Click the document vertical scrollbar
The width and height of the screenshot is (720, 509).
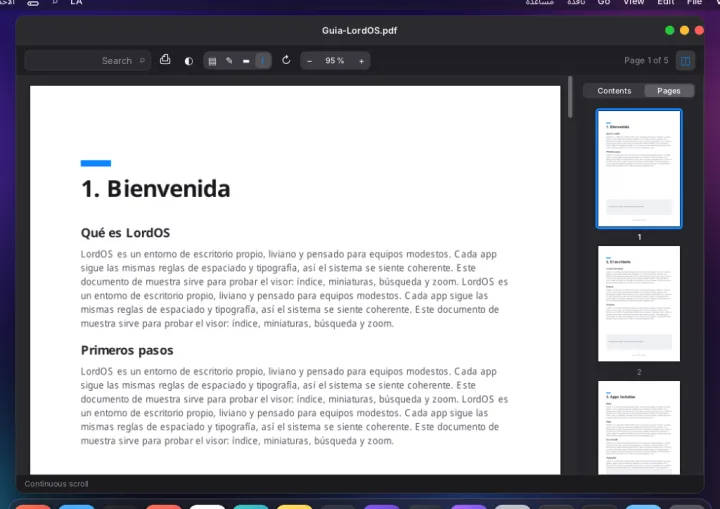point(570,97)
